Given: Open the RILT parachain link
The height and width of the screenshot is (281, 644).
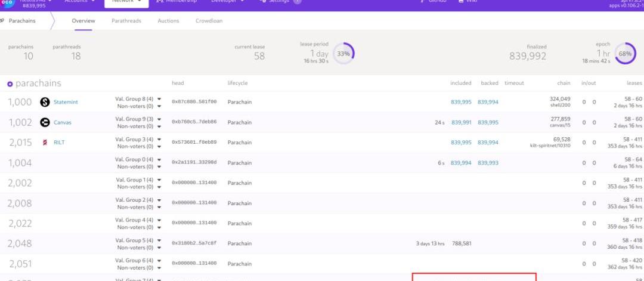Looking at the screenshot, I should (x=59, y=143).
